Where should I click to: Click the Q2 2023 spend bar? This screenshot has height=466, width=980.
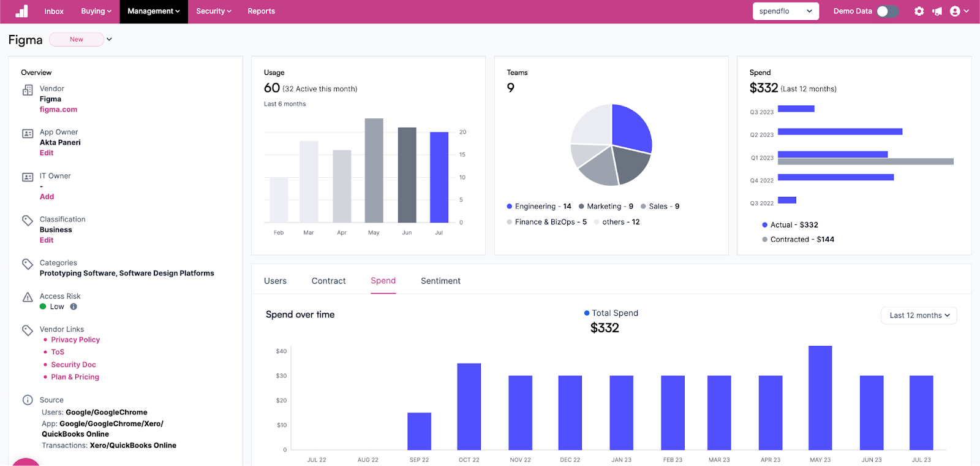tap(840, 132)
